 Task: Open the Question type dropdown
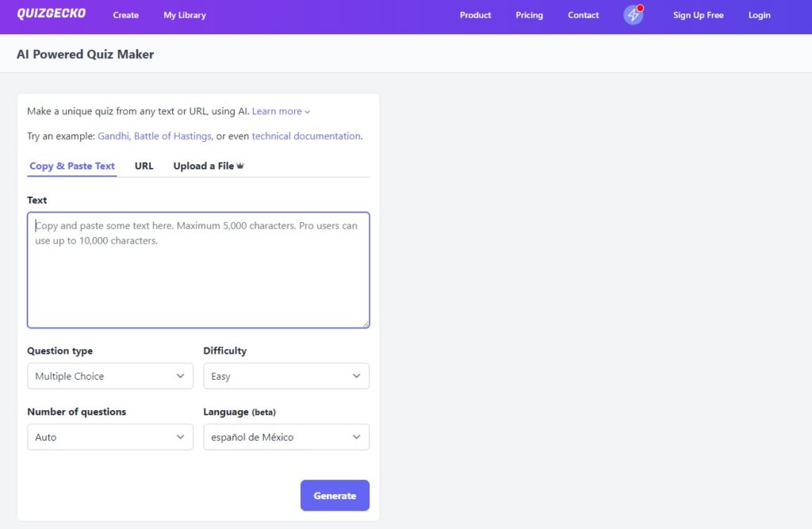click(x=110, y=376)
